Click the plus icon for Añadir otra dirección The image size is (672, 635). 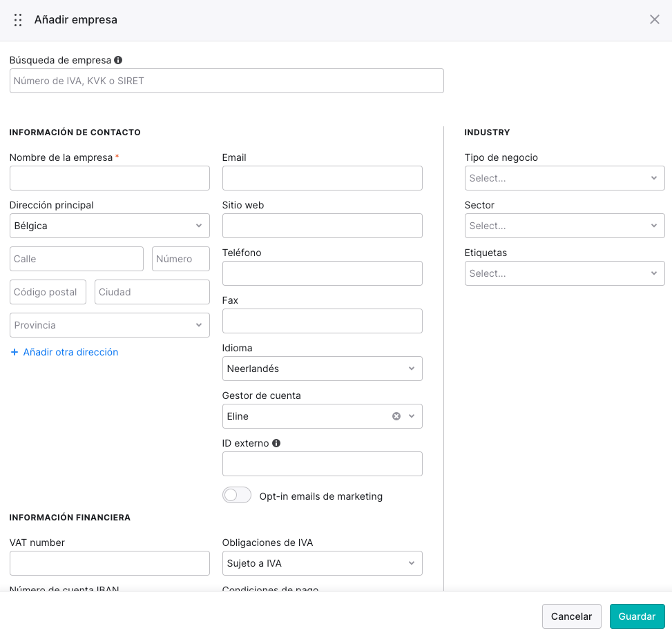(x=15, y=352)
